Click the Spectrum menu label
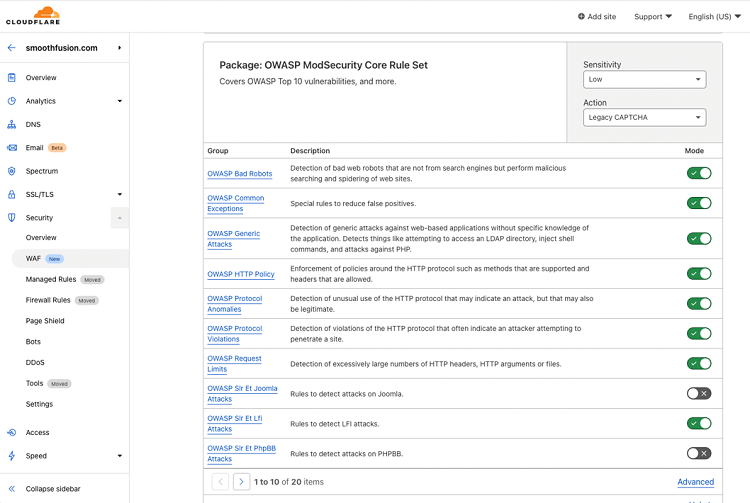Screen dimensions: 750x503 click(42, 171)
